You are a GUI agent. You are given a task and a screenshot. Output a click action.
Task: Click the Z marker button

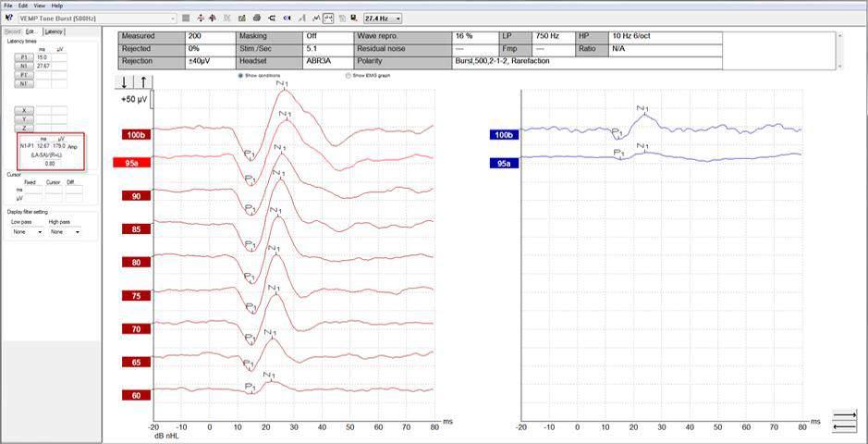point(24,128)
